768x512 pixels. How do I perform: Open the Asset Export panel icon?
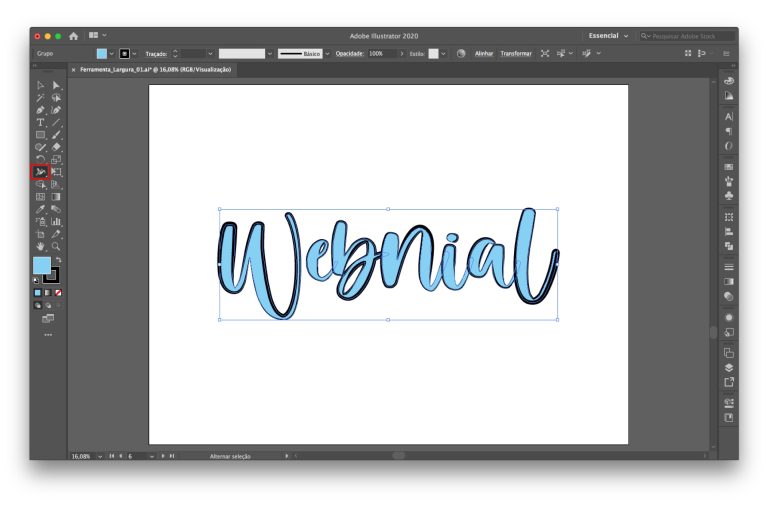(x=729, y=382)
